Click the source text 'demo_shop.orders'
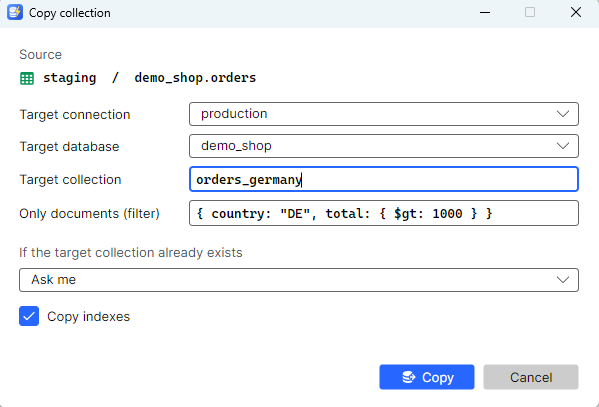Viewport: 599px width, 407px height. [x=195, y=78]
